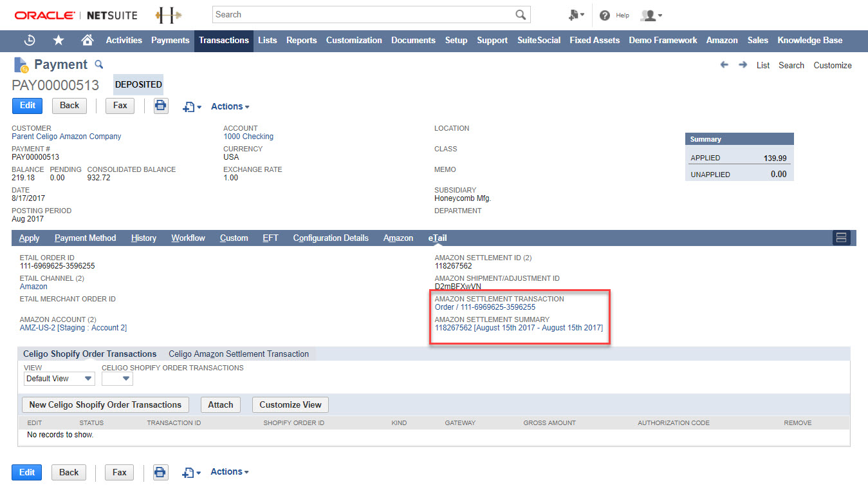Open the 118267562 settlement summary link
Viewport: 868px width, 494px height.
click(x=519, y=328)
